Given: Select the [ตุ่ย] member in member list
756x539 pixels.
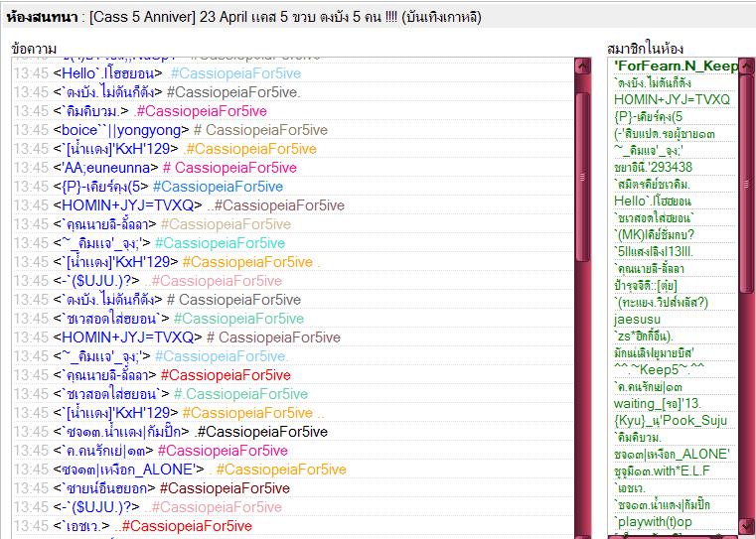Looking at the screenshot, I should coord(645,285).
